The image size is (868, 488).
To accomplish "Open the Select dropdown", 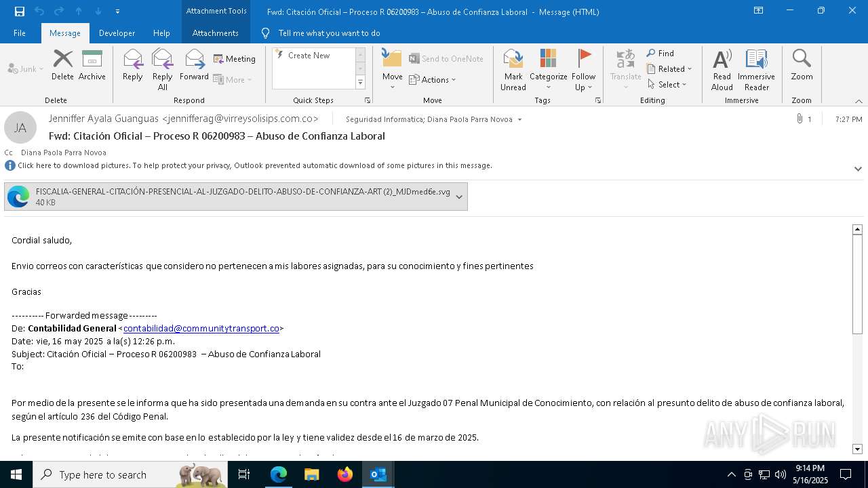I will pos(667,84).
